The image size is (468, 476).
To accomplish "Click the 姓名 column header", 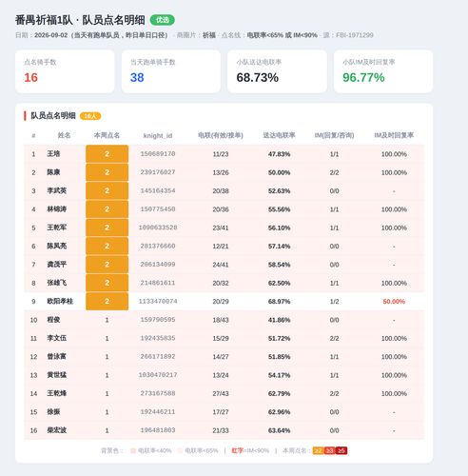I will click(x=64, y=135).
